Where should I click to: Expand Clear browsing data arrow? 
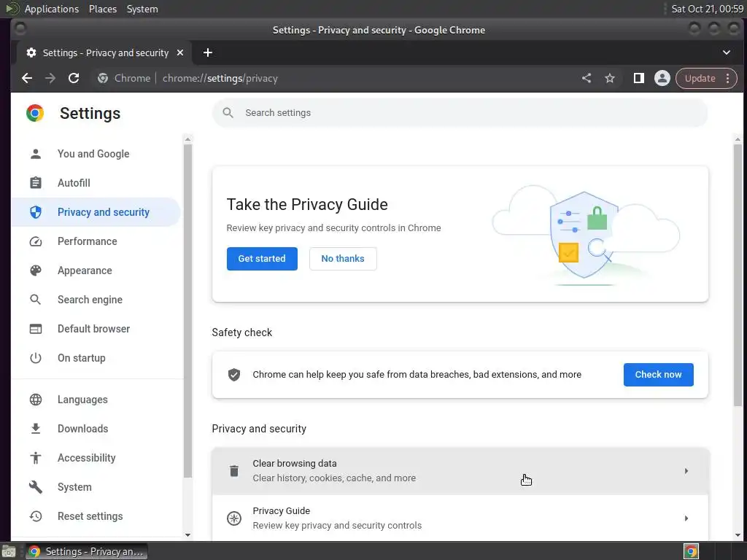(x=686, y=471)
